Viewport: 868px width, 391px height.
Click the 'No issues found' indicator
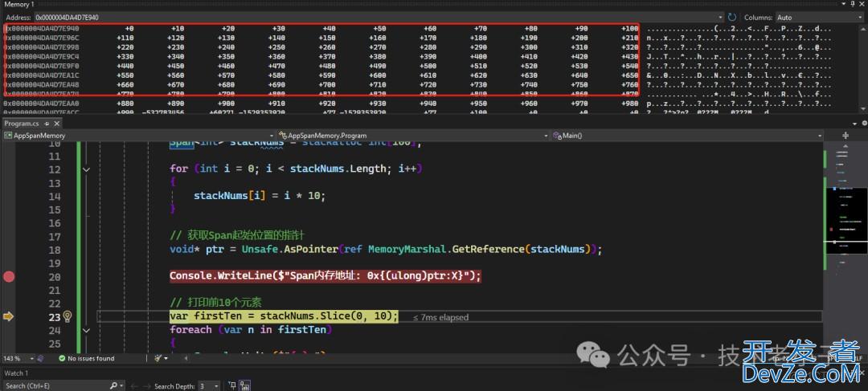[x=86, y=358]
